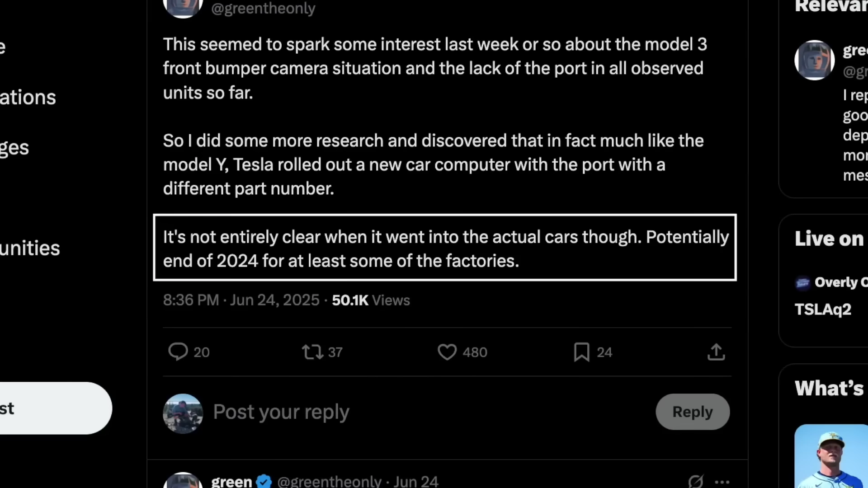The image size is (868, 488).
Task: Click the Jun 24, 2025 timestamp link
Action: coord(274,300)
